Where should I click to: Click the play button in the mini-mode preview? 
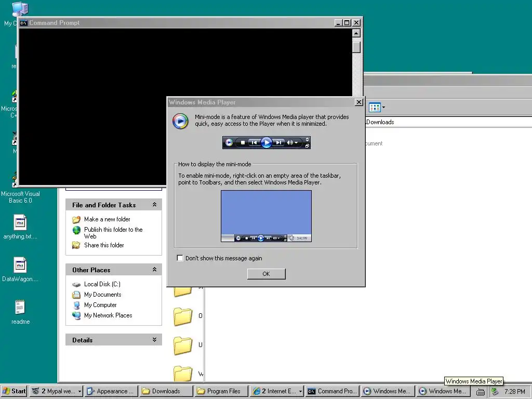click(267, 142)
